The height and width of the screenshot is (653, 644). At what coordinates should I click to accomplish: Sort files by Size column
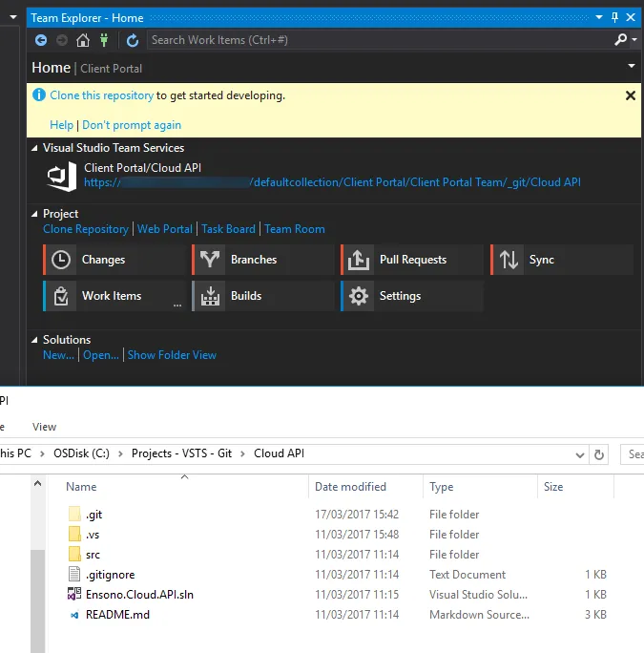click(x=575, y=487)
